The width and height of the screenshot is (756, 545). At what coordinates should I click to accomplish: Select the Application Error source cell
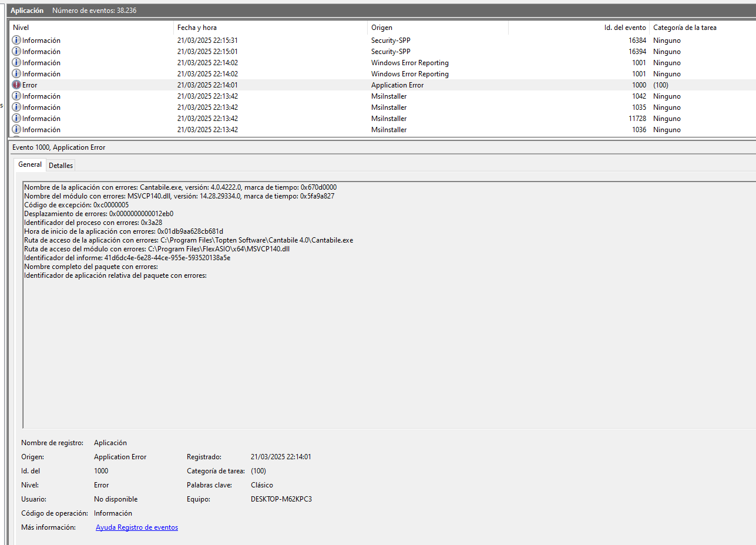(397, 85)
